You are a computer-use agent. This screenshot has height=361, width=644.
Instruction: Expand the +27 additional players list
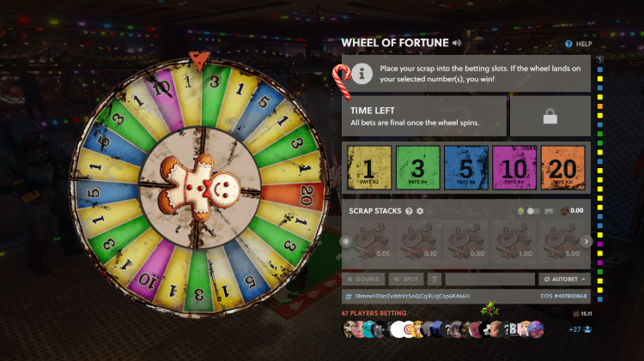point(580,329)
